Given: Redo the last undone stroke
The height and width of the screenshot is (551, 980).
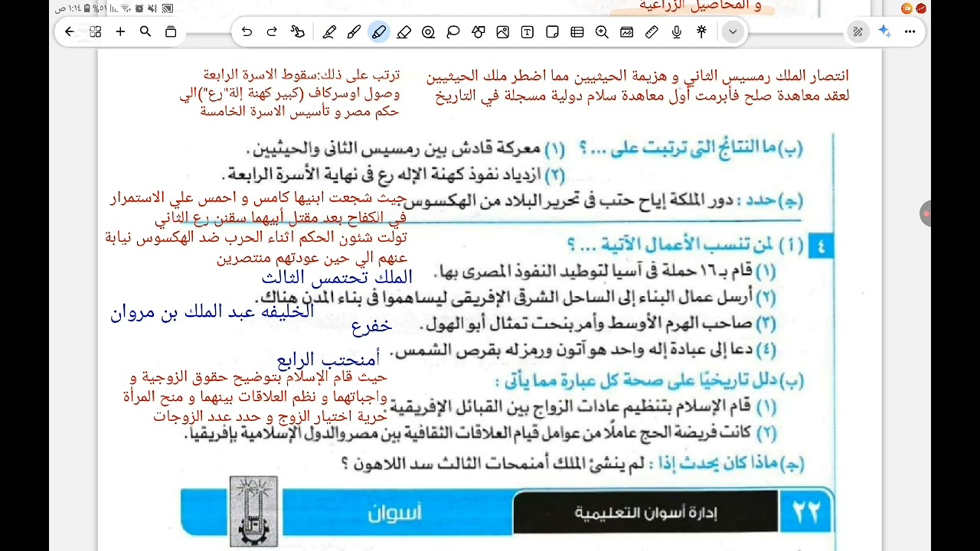Looking at the screenshot, I should (272, 32).
